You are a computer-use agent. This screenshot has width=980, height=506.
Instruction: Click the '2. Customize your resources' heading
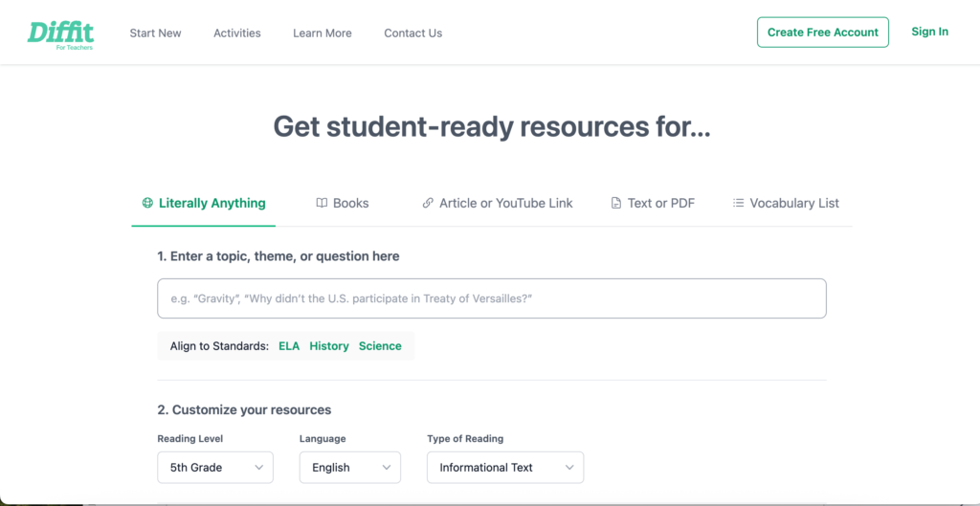click(244, 410)
